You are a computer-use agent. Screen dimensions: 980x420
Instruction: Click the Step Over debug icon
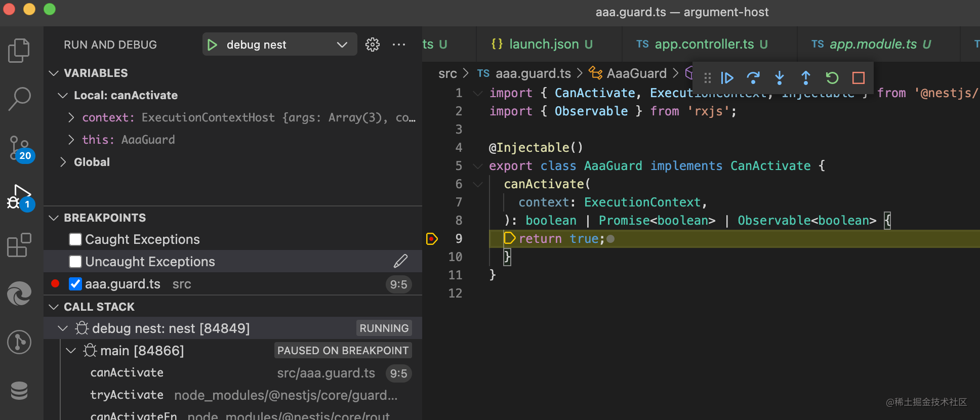[x=753, y=78]
